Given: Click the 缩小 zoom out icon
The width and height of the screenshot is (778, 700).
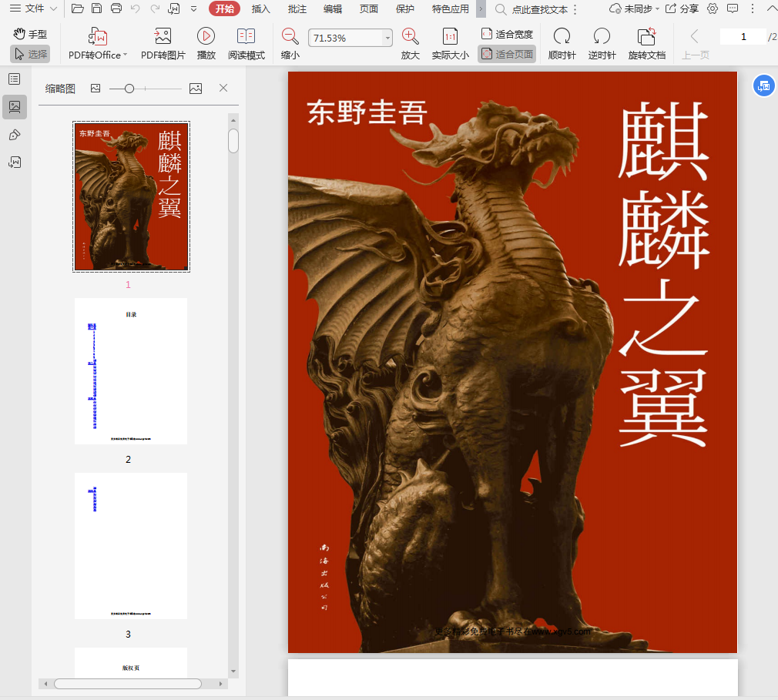Looking at the screenshot, I should [x=290, y=36].
